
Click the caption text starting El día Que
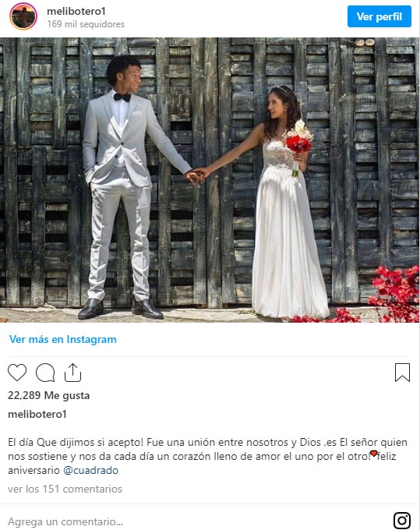(207, 456)
